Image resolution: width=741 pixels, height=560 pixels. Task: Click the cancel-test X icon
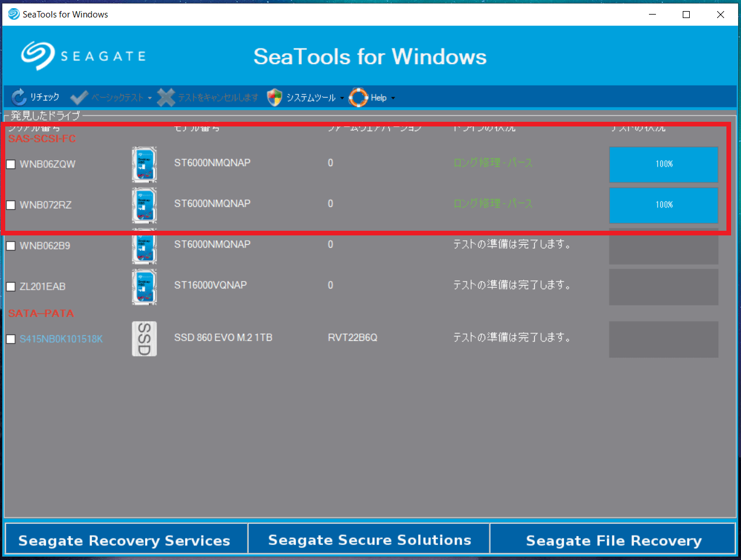(166, 97)
